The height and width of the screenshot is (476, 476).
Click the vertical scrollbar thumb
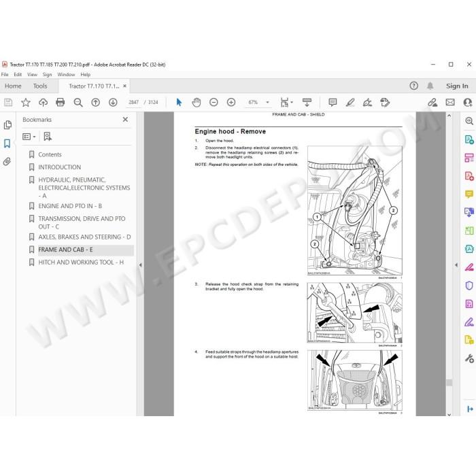[449, 382]
